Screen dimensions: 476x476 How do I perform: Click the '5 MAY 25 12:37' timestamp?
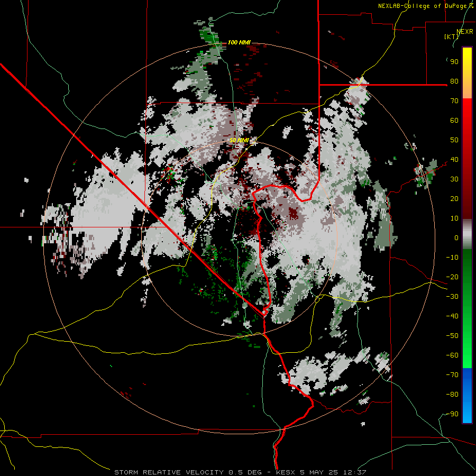333,472
